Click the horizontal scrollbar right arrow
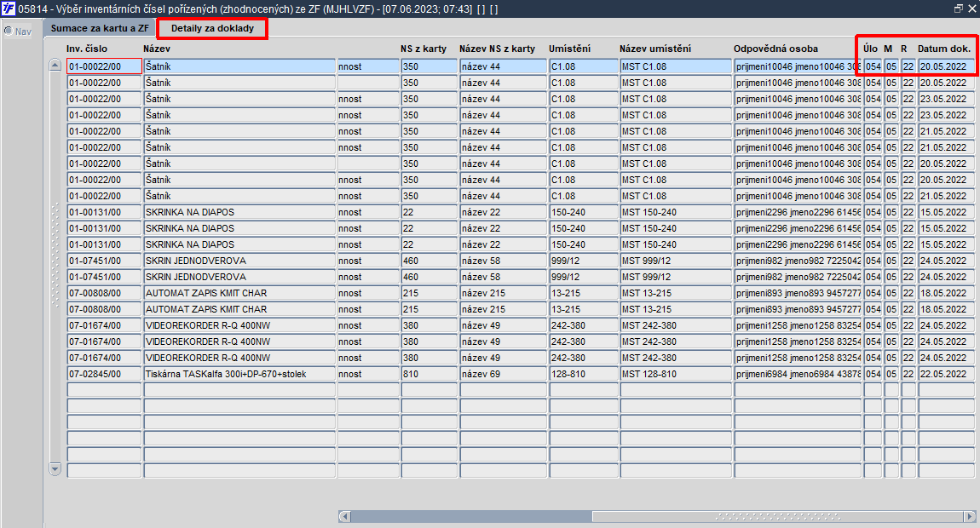Viewport: 980px width, 528px height. [970, 516]
